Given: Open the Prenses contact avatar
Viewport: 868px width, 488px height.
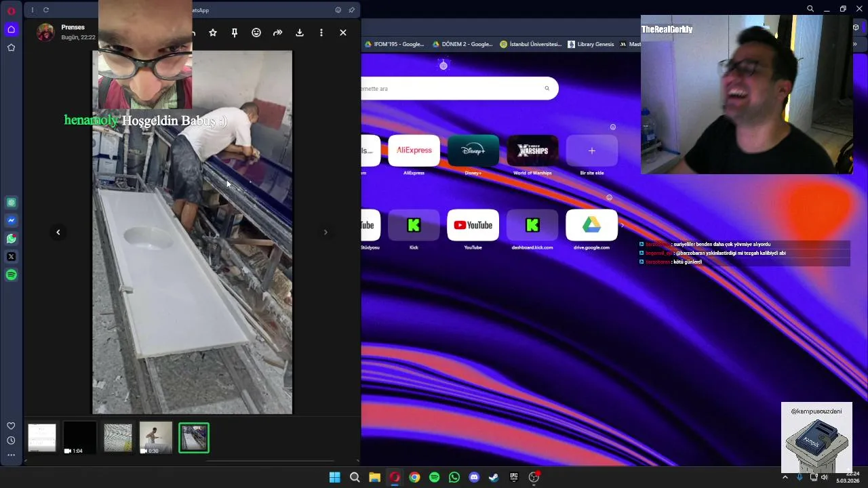Looking at the screenshot, I should point(45,32).
